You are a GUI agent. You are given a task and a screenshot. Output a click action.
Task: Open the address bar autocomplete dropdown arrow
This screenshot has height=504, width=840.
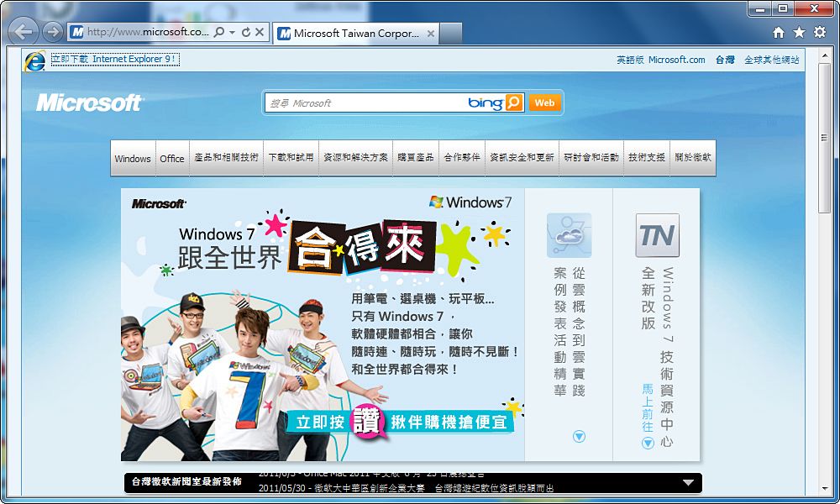point(232,32)
